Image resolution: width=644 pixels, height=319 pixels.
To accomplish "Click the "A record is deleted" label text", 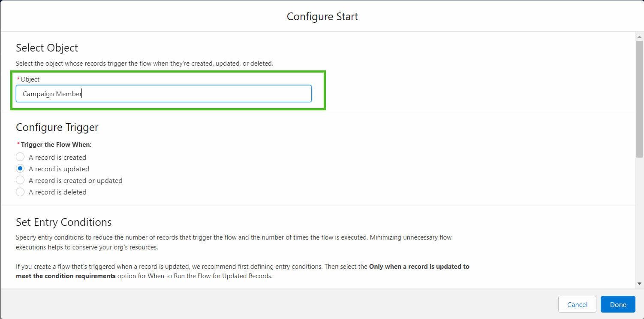I will coord(57,192).
